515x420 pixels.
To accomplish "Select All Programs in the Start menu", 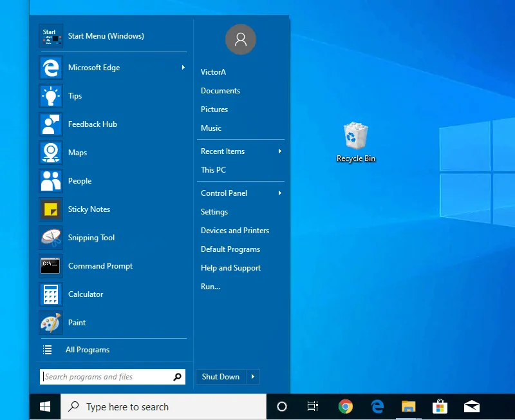I will click(x=88, y=349).
